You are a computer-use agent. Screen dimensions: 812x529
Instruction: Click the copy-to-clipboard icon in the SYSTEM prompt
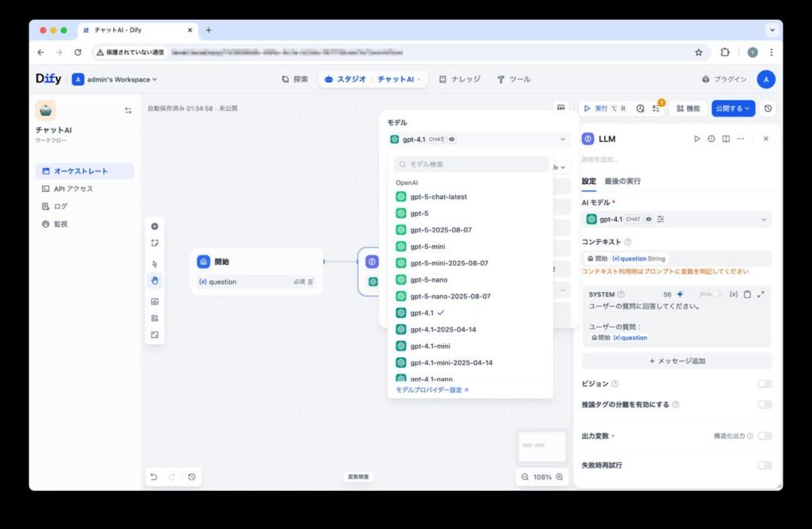[746, 293]
